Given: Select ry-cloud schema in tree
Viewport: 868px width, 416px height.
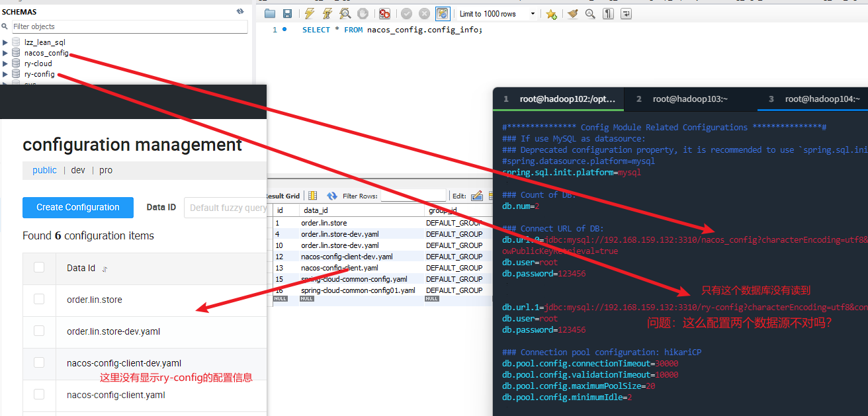Looking at the screenshot, I should tap(38, 63).
